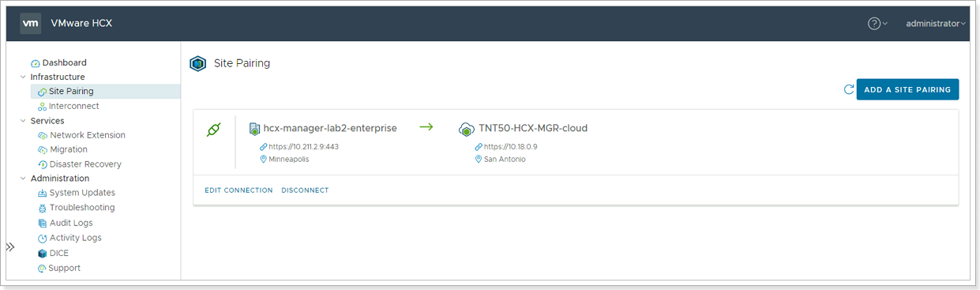
Task: Click DISCONNECT
Action: pos(305,190)
